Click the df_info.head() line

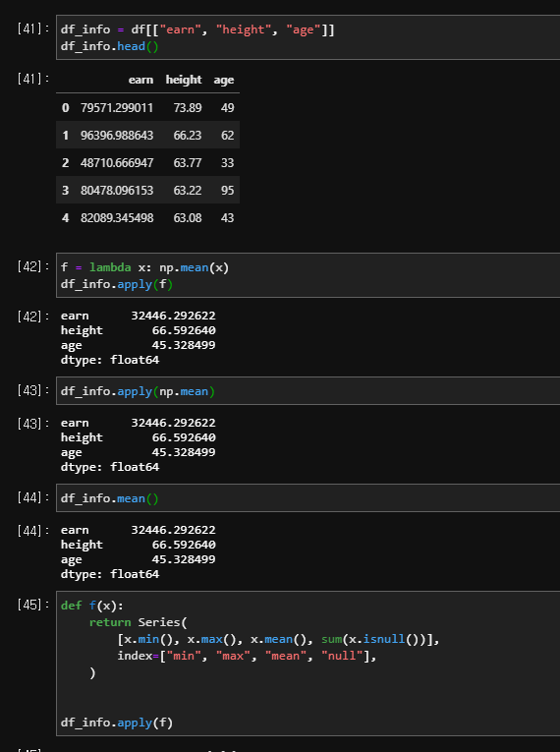point(109,46)
